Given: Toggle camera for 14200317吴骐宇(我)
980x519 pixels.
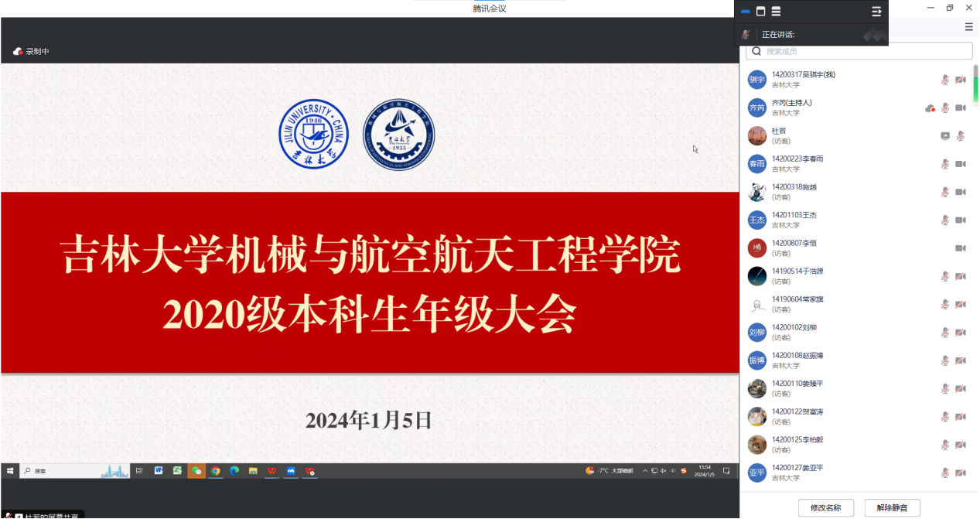Looking at the screenshot, I should pos(961,80).
